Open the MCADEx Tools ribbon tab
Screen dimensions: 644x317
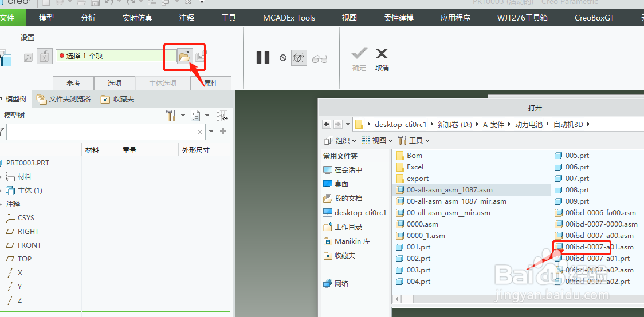[289, 18]
